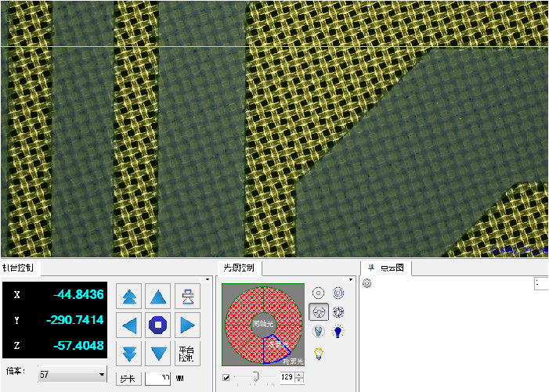Open the 倍率 magnification dropdown

102,375
